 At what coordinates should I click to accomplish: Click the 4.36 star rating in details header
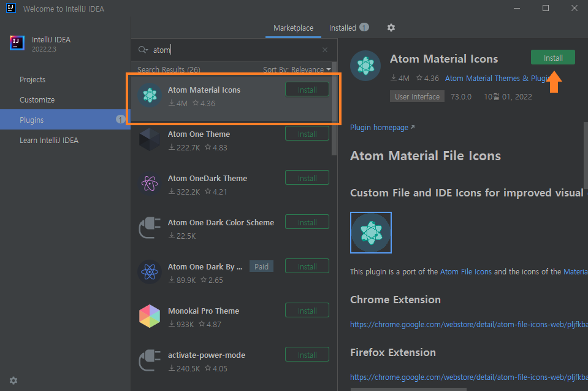[x=427, y=78]
